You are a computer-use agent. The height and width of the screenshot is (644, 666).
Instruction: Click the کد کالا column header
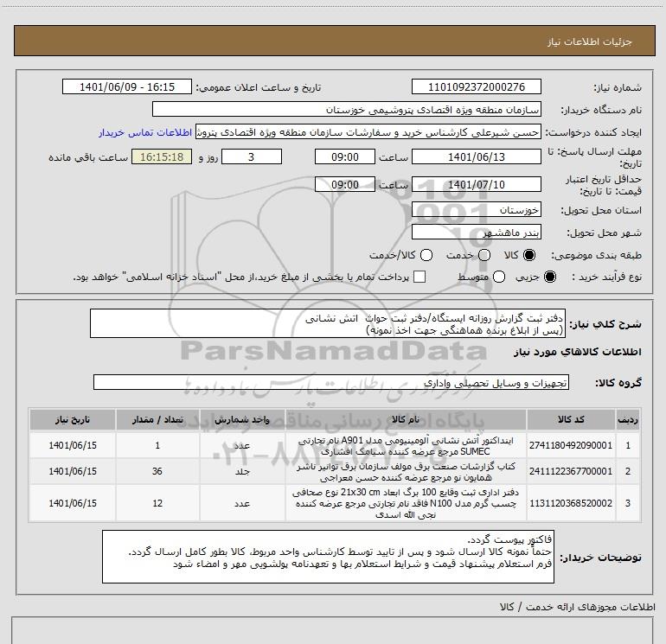coord(571,419)
